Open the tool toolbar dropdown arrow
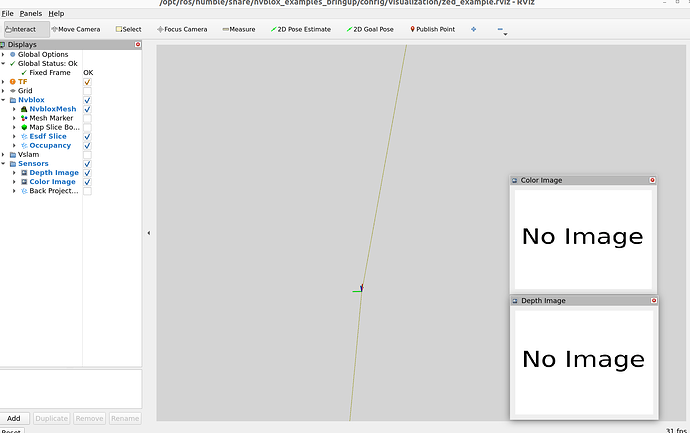690x433 pixels. tap(505, 34)
